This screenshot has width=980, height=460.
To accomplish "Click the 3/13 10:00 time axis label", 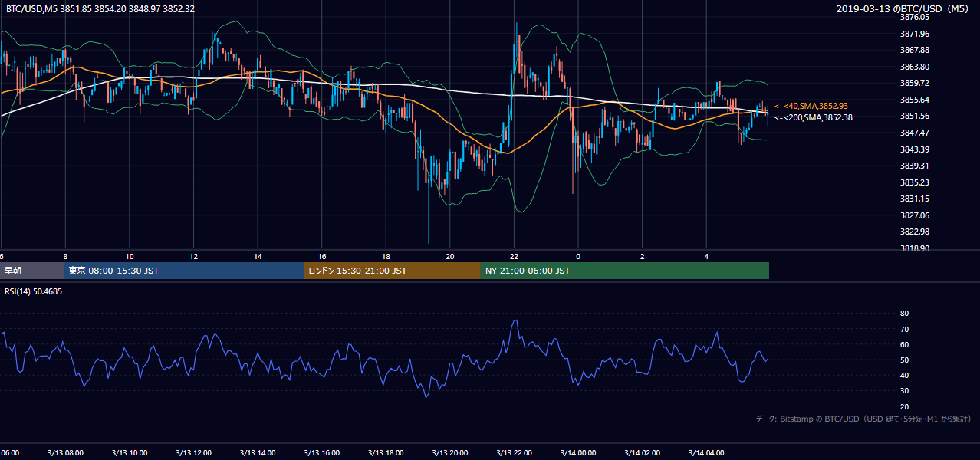I will [x=130, y=452].
